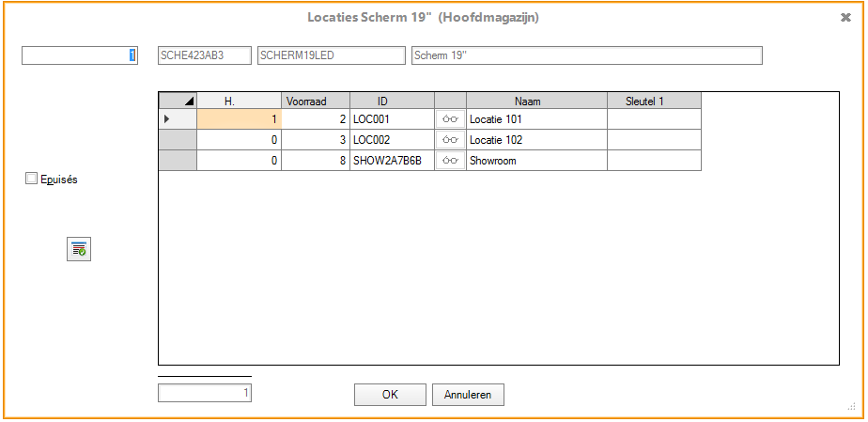Select the H. cell of Locatie 101
This screenshot has height=422, width=868.
239,119
